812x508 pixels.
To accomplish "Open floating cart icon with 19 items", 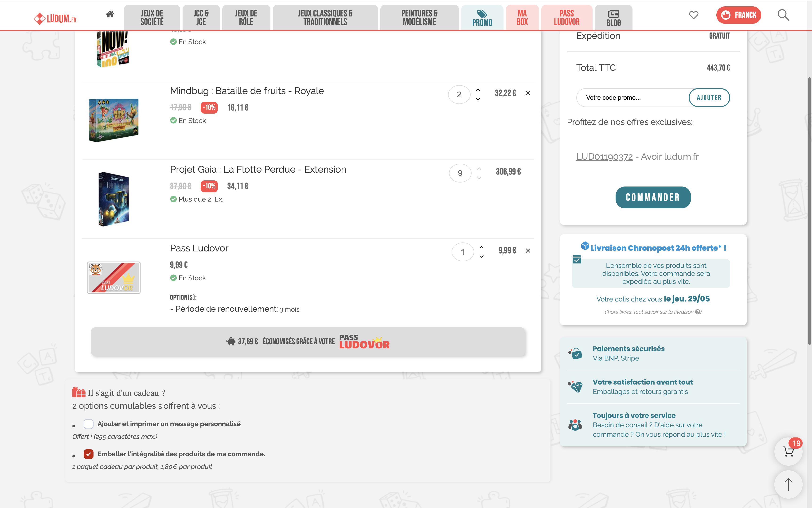I will 788,452.
